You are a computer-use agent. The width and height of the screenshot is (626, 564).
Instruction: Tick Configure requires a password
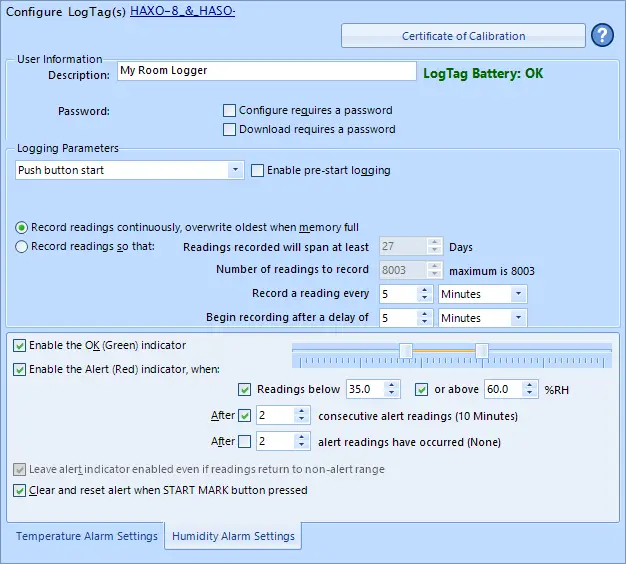[229, 111]
